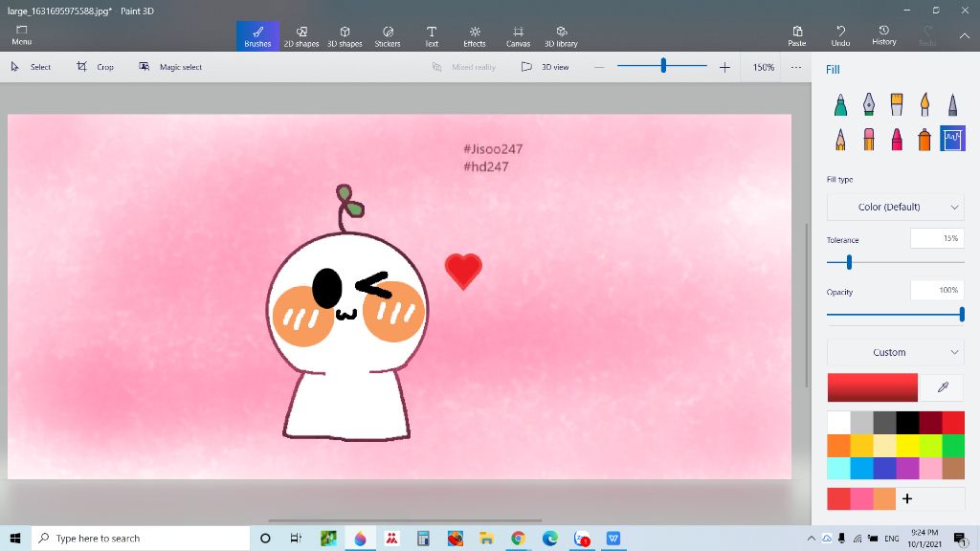Select the Calligraphy pen tool
This screenshot has height=551, width=980.
pyautogui.click(x=868, y=104)
